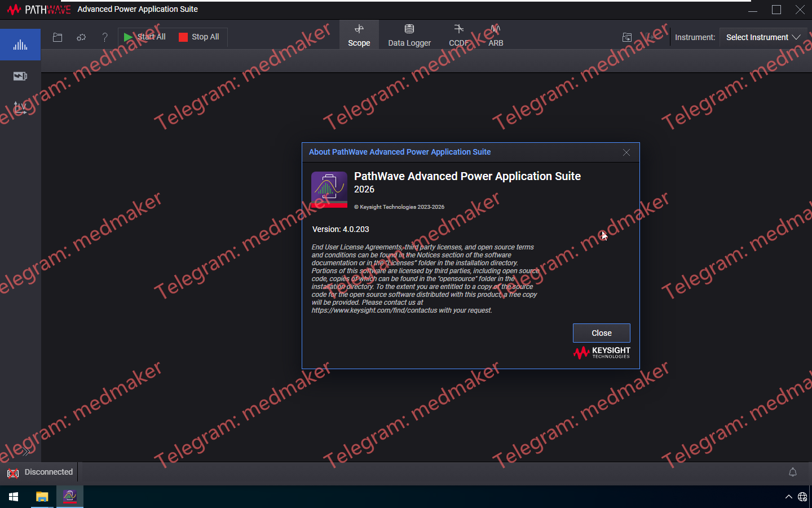Viewport: 812px width, 508px height.
Task: Open the battery test view in sidebar
Action: pyautogui.click(x=20, y=76)
